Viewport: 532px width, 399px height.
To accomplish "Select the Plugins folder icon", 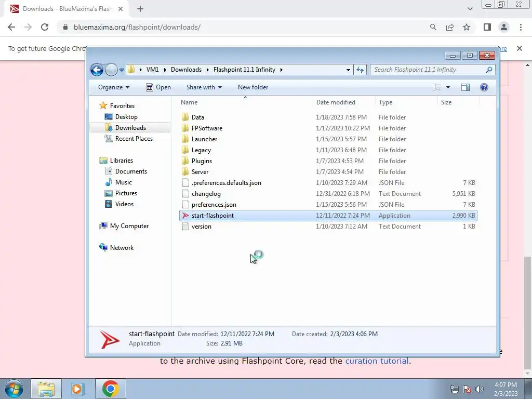I will click(185, 161).
